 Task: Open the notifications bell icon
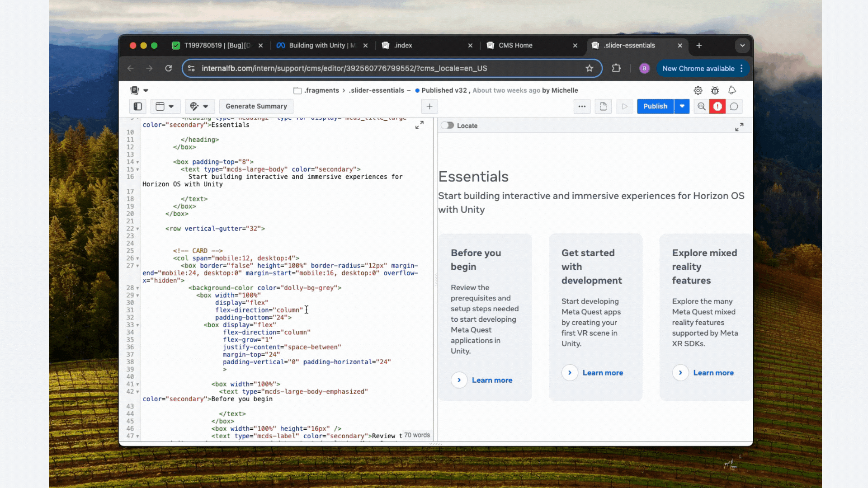tap(732, 90)
